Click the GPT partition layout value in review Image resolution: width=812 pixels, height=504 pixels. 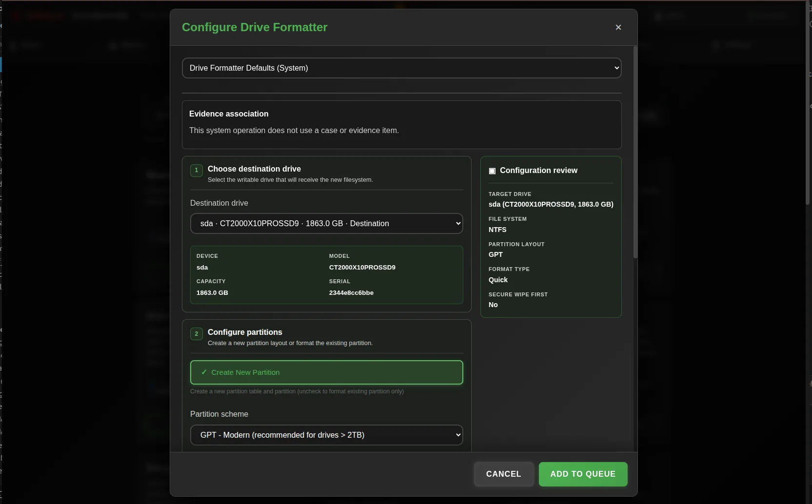495,254
